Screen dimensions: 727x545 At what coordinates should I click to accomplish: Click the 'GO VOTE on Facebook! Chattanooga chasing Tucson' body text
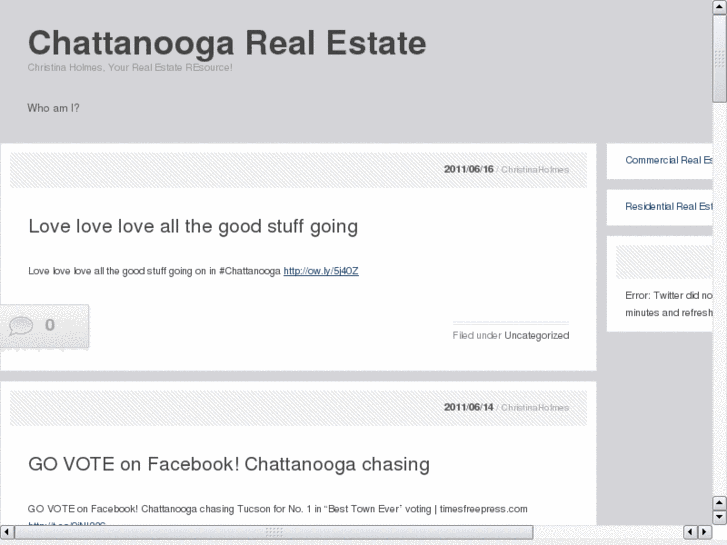click(277, 509)
